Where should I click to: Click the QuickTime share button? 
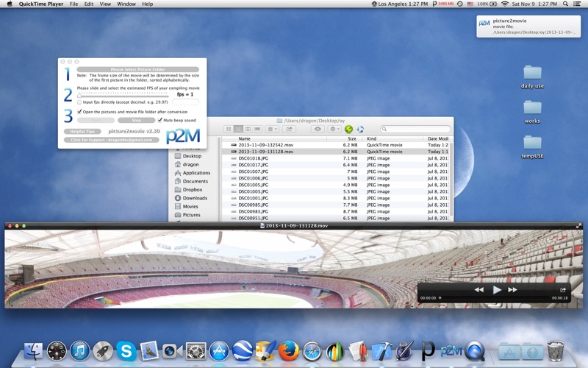[563, 289]
